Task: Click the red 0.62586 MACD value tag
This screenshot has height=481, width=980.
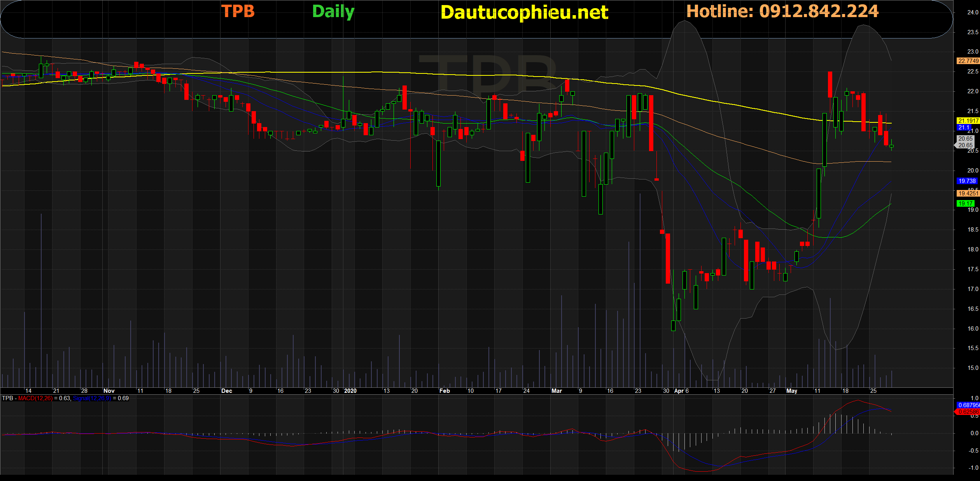Action: [968, 412]
